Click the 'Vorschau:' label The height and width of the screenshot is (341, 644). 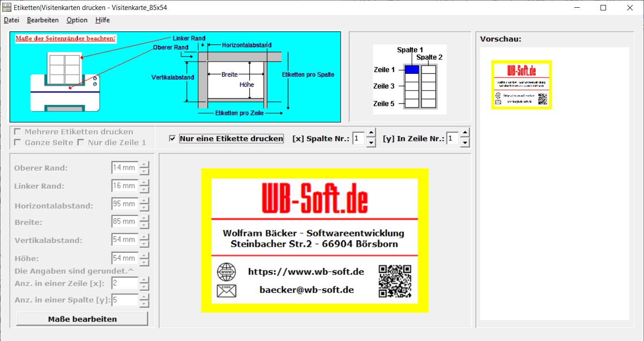coord(501,39)
